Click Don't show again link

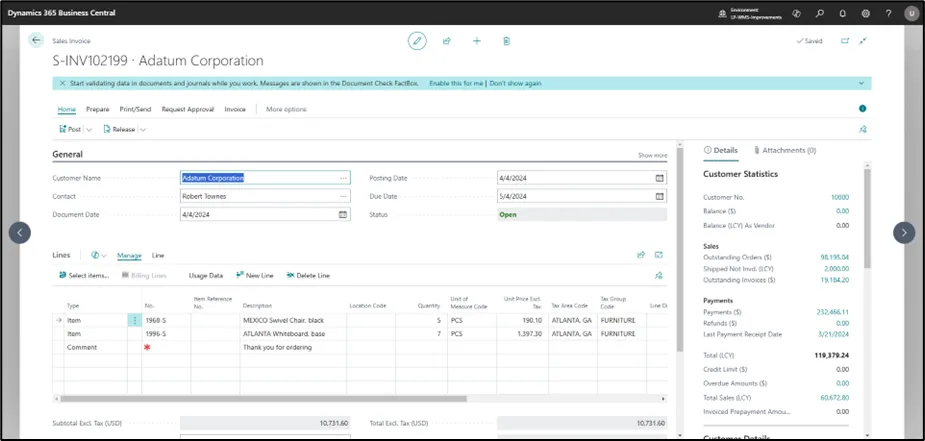(x=516, y=84)
